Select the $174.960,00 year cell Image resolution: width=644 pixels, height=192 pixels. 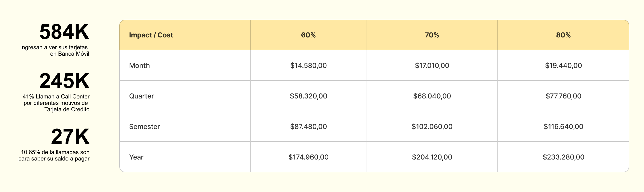[x=308, y=157]
